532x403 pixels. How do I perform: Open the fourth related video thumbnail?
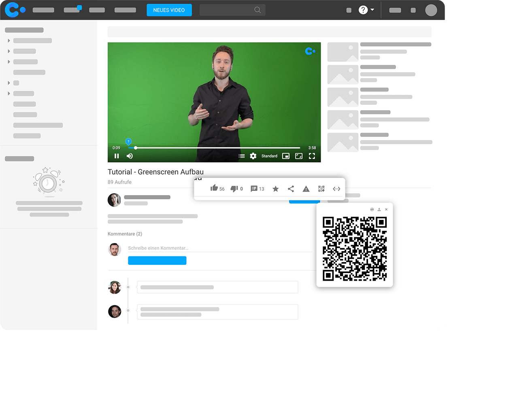(x=343, y=119)
